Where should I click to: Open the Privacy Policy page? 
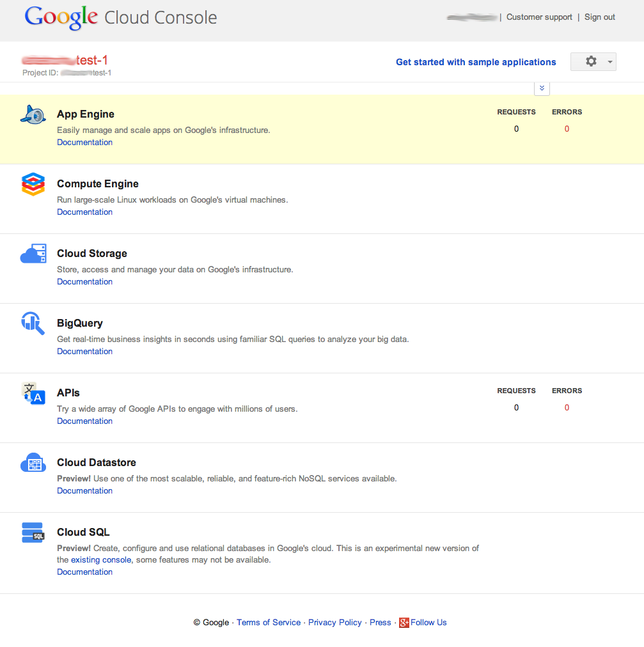(334, 622)
